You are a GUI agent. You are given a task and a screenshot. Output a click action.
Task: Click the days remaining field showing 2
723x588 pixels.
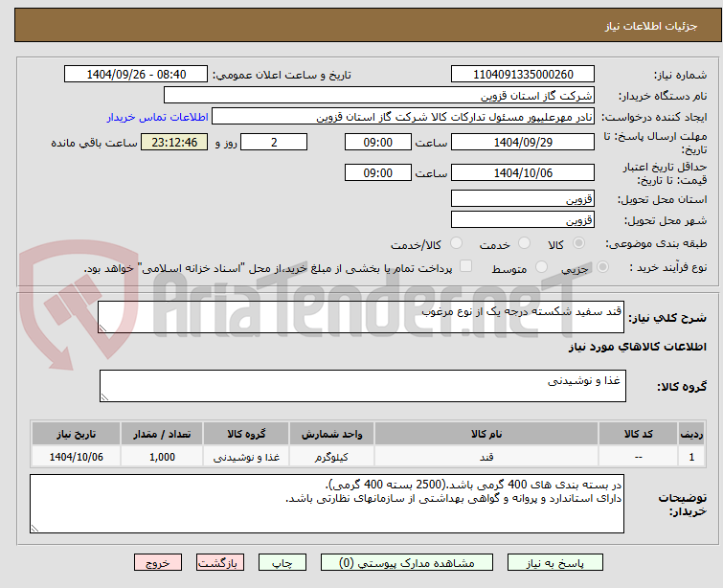click(x=274, y=142)
